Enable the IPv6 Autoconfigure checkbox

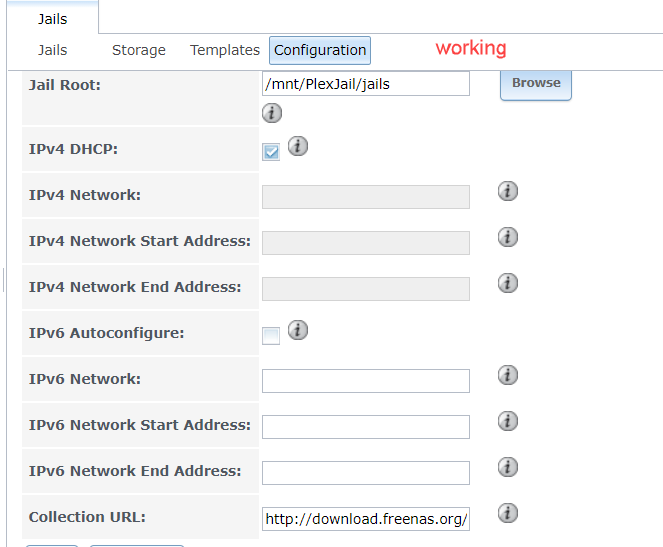pos(271,335)
